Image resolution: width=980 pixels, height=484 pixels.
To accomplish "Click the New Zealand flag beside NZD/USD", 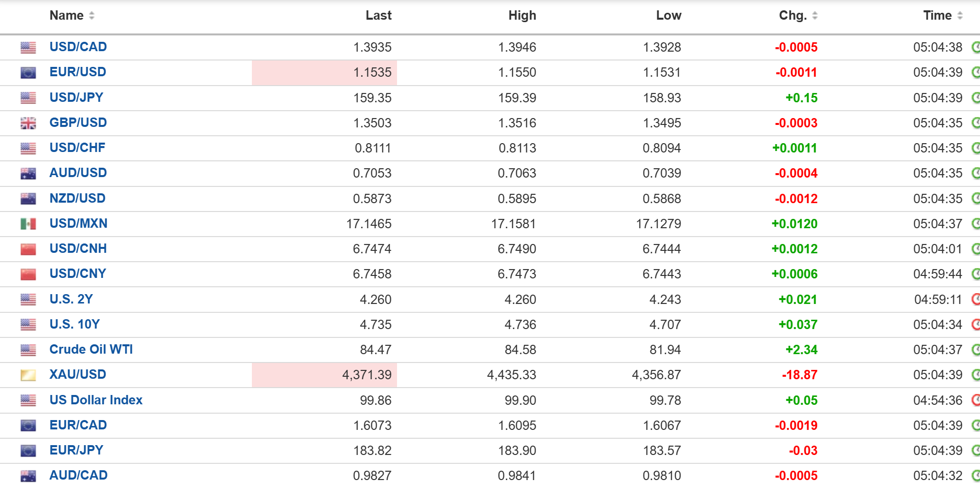I will pos(28,199).
